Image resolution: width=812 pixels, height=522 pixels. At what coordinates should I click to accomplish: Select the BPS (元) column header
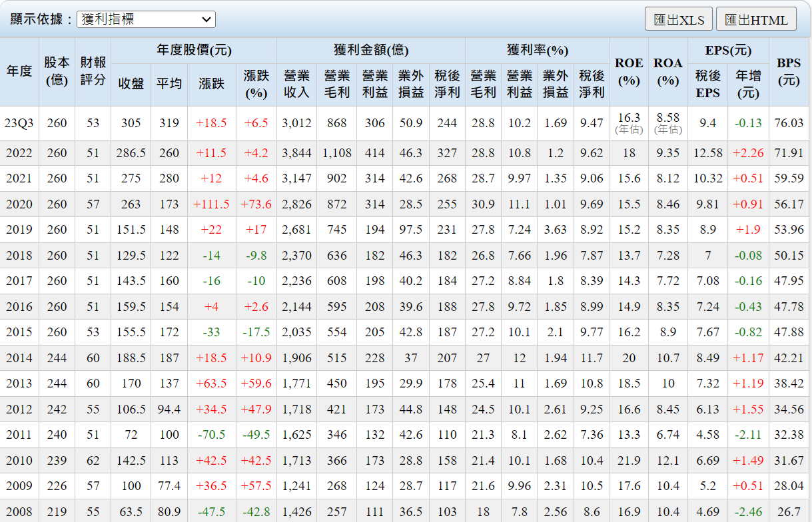tap(789, 71)
